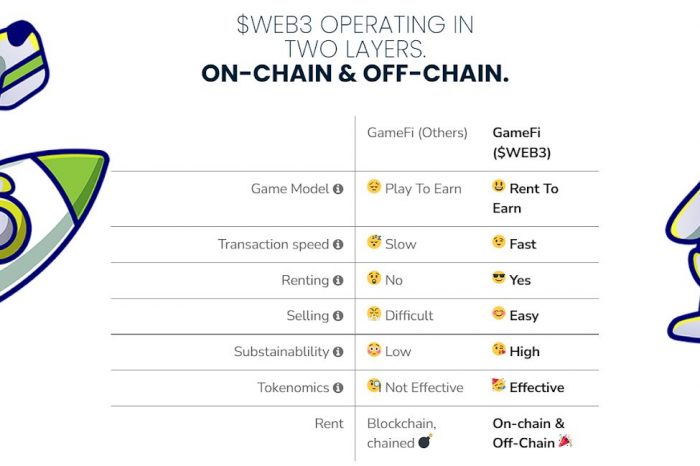Click the info icon beside Game Model
Image resolution: width=700 pixels, height=466 pixels.
[x=338, y=189]
